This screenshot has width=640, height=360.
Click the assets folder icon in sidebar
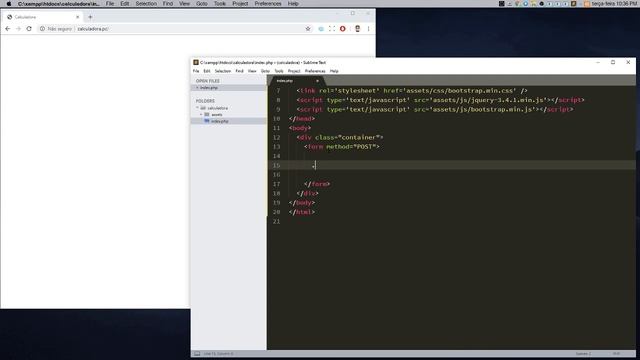[207, 115]
